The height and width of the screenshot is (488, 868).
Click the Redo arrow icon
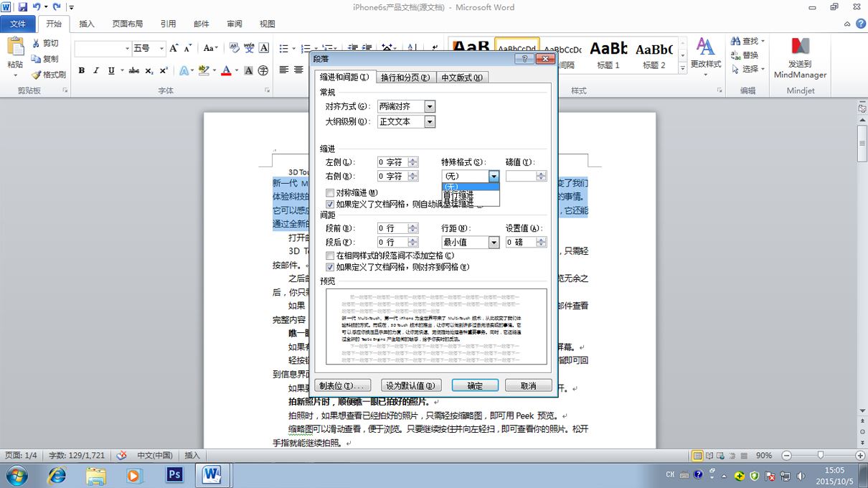pos(57,7)
